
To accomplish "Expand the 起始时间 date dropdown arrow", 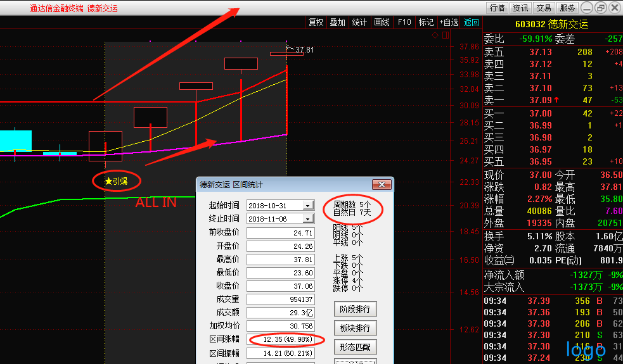I will pyautogui.click(x=308, y=206).
